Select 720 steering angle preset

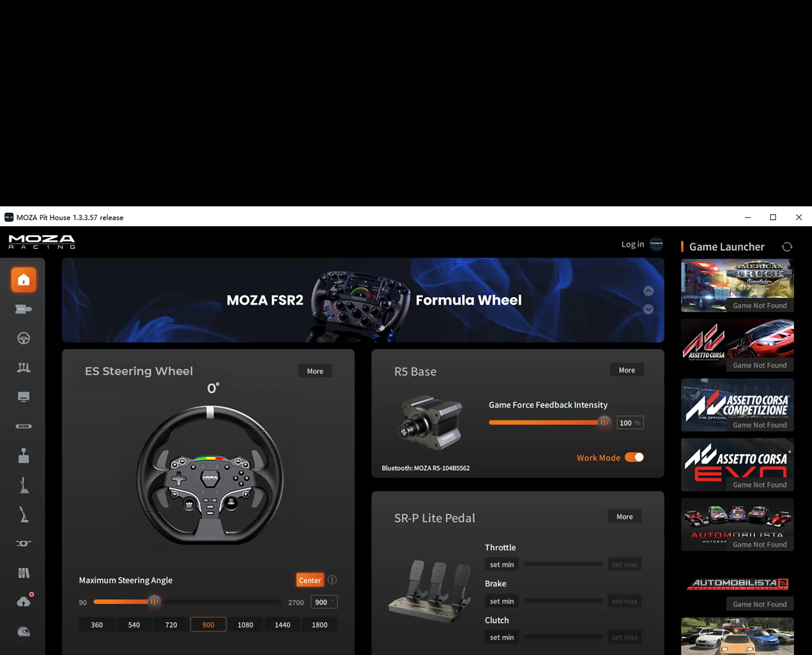coord(171,625)
